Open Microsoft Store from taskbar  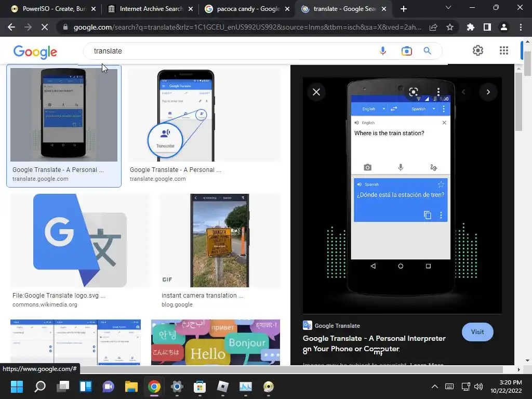[199, 387]
